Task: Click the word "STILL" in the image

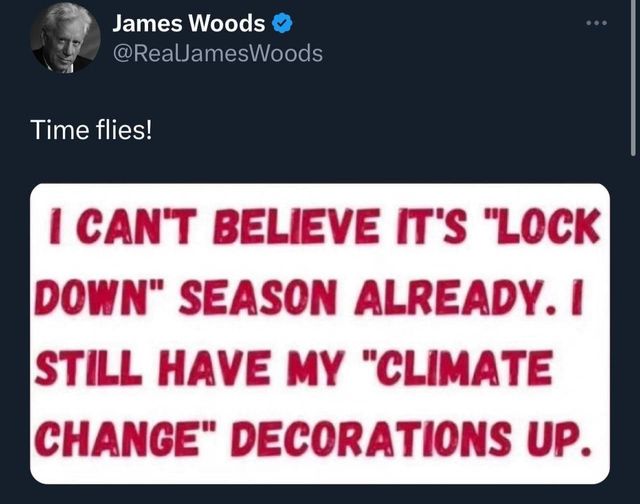Action: (x=89, y=368)
